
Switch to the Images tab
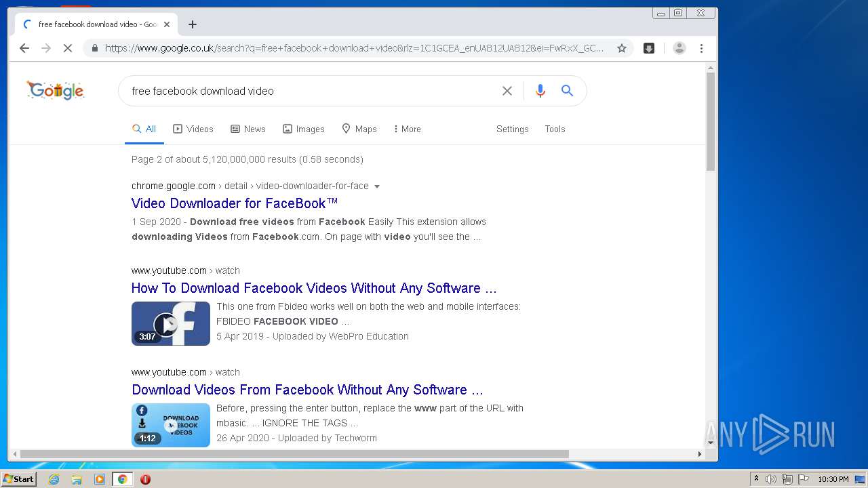coord(304,129)
